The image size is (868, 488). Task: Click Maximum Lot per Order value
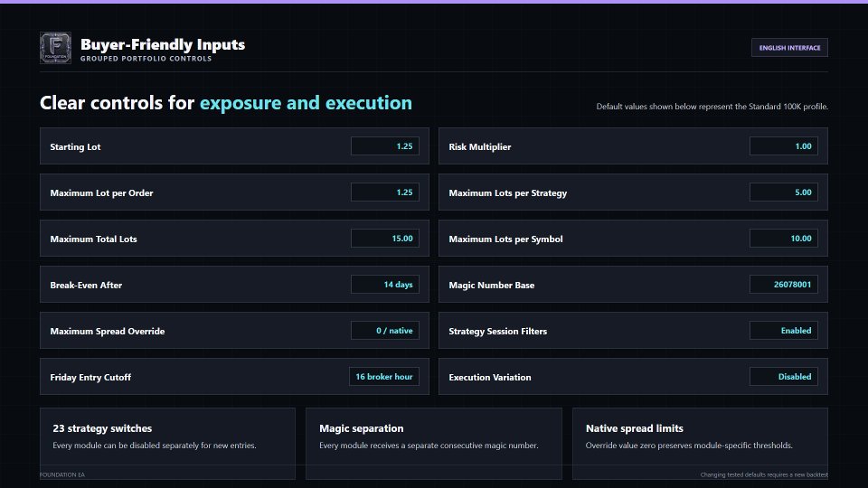pos(385,192)
